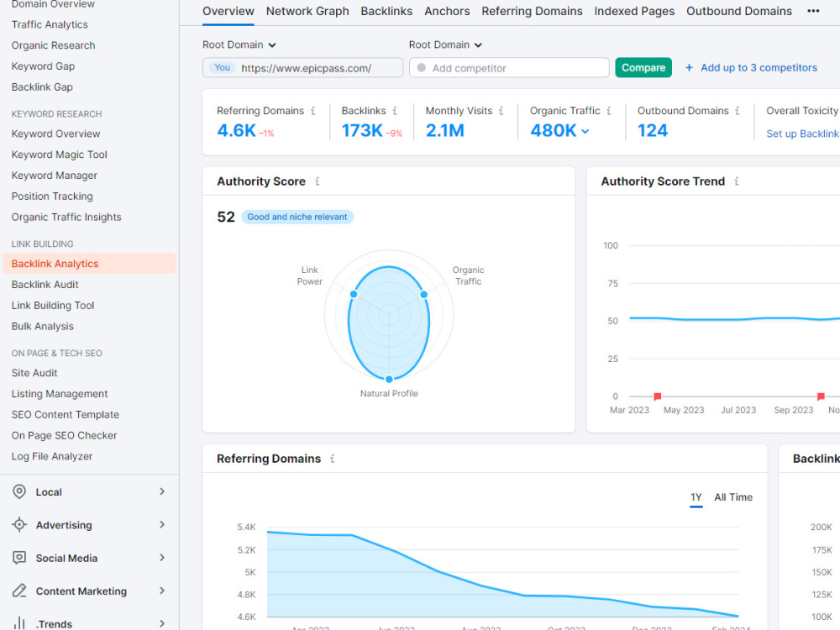The height and width of the screenshot is (630, 840).
Task: Open info icon beside Authority Score title
Action: pyautogui.click(x=318, y=181)
